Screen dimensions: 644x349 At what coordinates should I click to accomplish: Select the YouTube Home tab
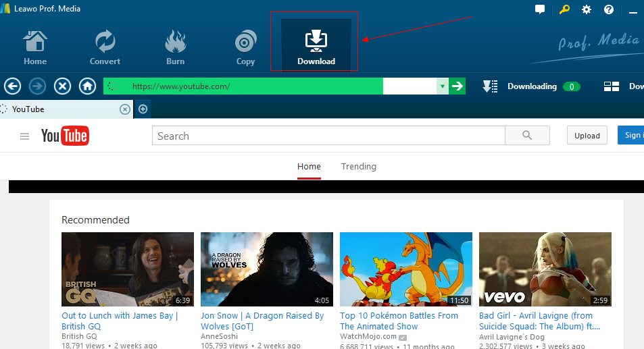pos(309,167)
